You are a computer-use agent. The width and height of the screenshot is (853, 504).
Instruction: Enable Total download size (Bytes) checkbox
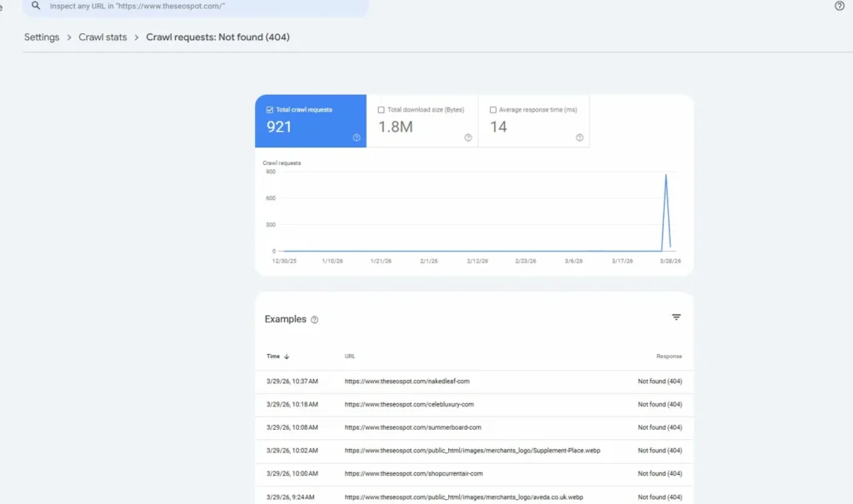click(x=382, y=110)
